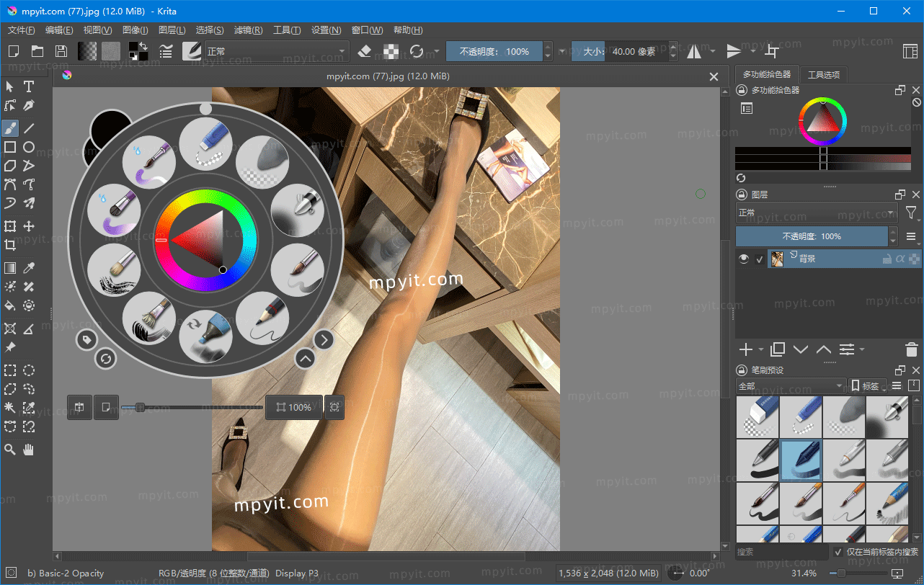Viewport: 924px width, 585px height.
Task: Select the 背景 layer thumbnail
Action: pyautogui.click(x=777, y=259)
